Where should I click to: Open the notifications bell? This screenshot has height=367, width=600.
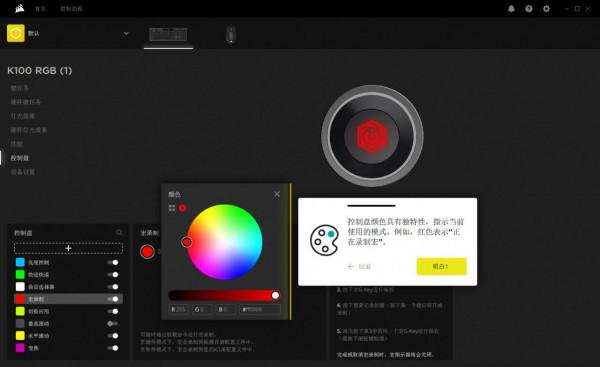[511, 8]
